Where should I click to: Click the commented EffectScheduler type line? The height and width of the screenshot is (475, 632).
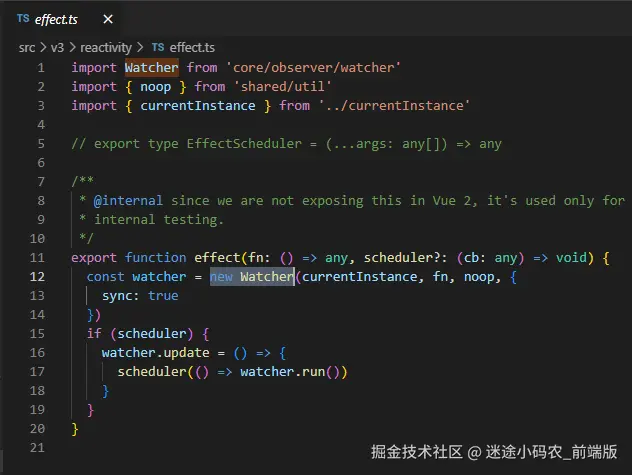click(287, 144)
